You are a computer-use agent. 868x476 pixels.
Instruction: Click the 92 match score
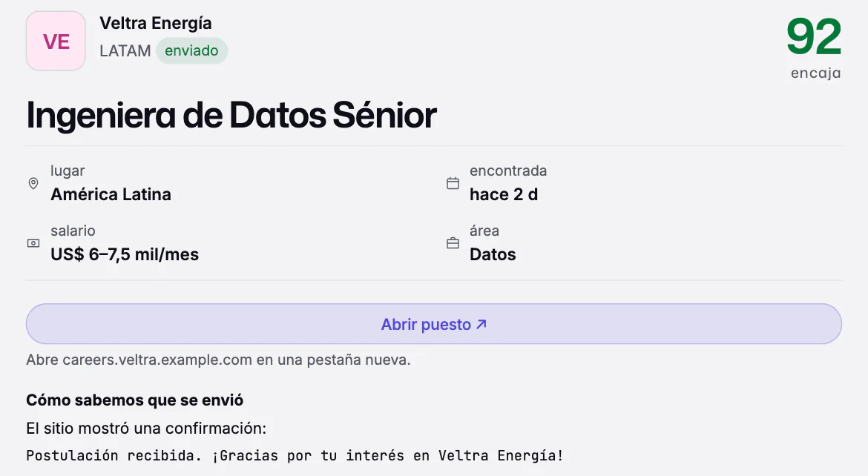pos(814,36)
